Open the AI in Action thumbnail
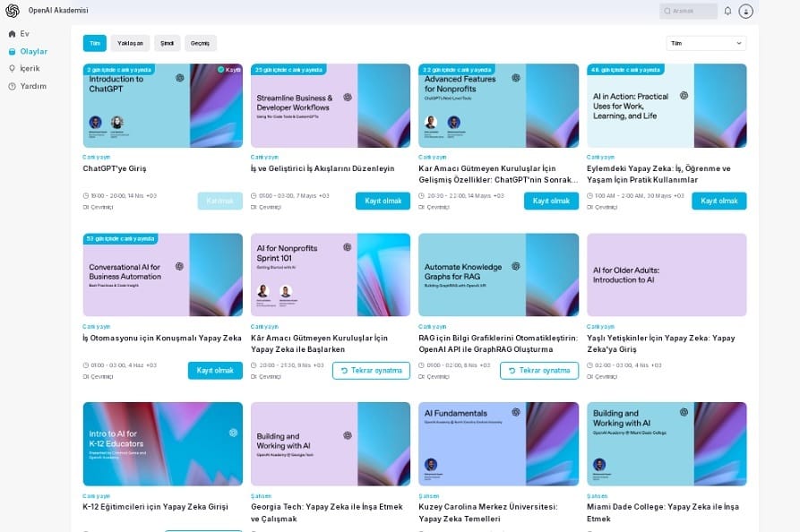800x532 pixels. [x=667, y=106]
